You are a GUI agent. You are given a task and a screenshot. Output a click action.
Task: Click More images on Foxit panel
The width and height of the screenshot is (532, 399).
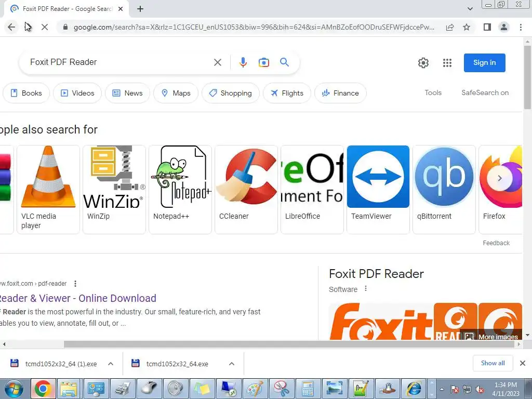click(491, 337)
